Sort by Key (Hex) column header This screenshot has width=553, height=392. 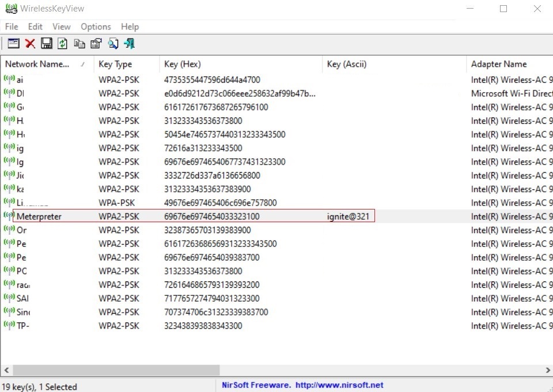(x=241, y=64)
